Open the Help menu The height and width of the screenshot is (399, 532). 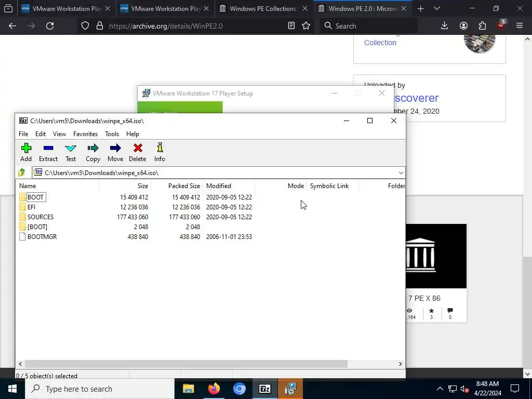pyautogui.click(x=132, y=134)
